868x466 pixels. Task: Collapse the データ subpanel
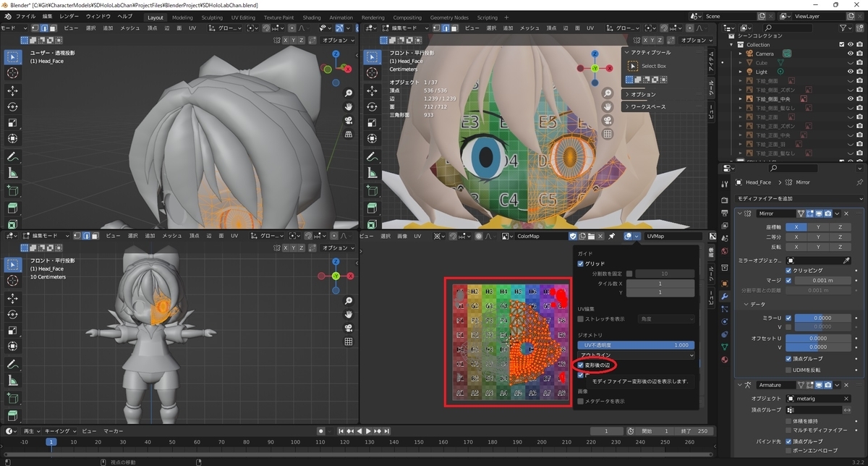click(x=746, y=304)
